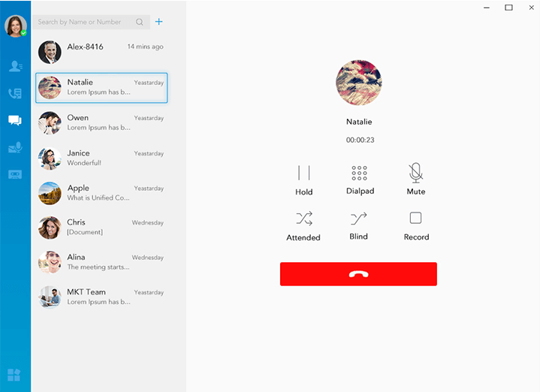Click Alex-8416's avatar in the list

[x=50, y=53]
